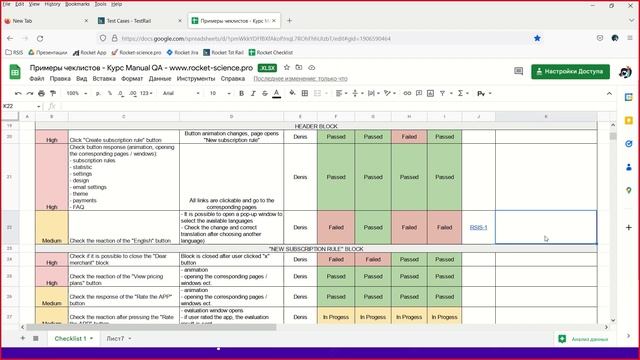Go to the Google Sheets home icon
The width and height of the screenshot is (640, 360).
(x=15, y=72)
